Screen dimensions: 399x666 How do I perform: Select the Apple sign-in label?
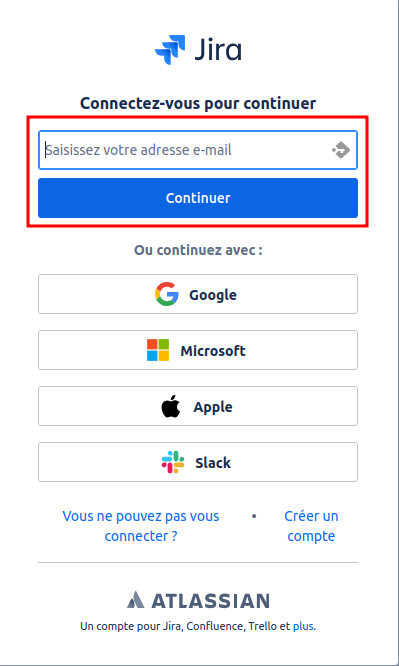tap(213, 407)
